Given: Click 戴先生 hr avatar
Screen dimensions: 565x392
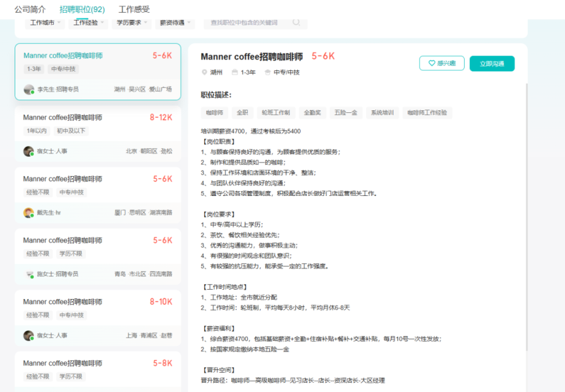Looking at the screenshot, I should (29, 213).
